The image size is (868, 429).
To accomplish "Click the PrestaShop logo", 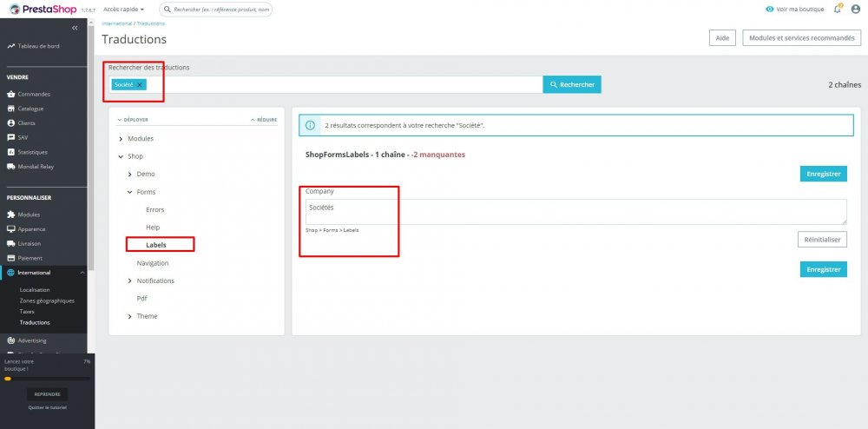I will (x=43, y=9).
